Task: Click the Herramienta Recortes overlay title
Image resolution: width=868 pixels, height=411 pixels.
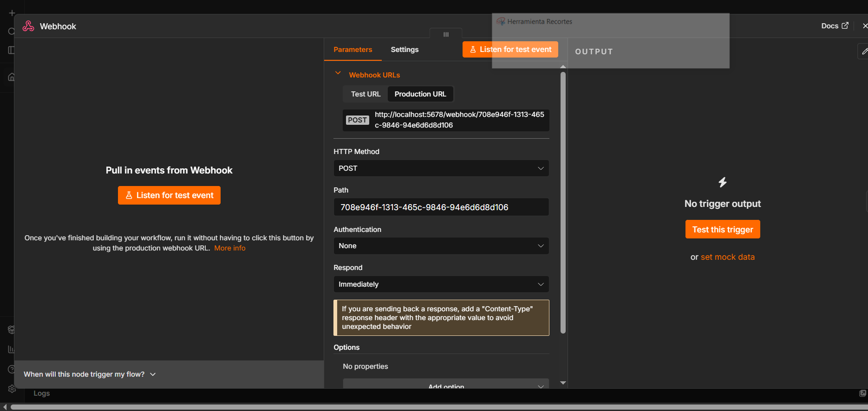Action: (x=540, y=21)
